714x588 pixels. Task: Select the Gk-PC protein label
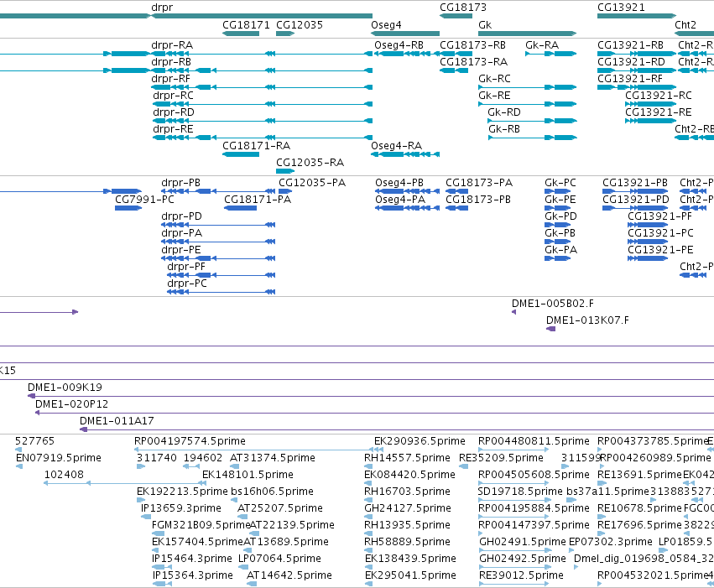click(560, 183)
